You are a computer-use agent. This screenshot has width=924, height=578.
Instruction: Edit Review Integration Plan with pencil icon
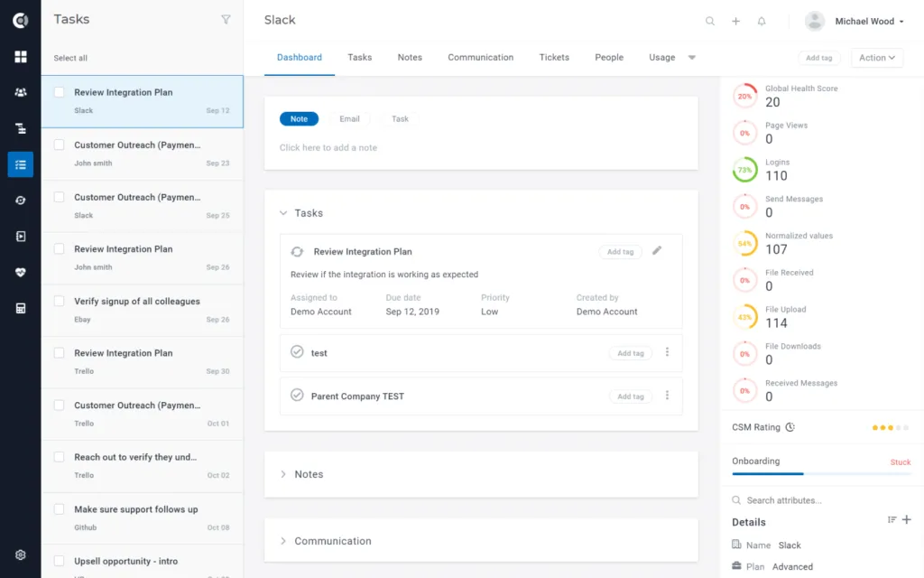point(657,251)
